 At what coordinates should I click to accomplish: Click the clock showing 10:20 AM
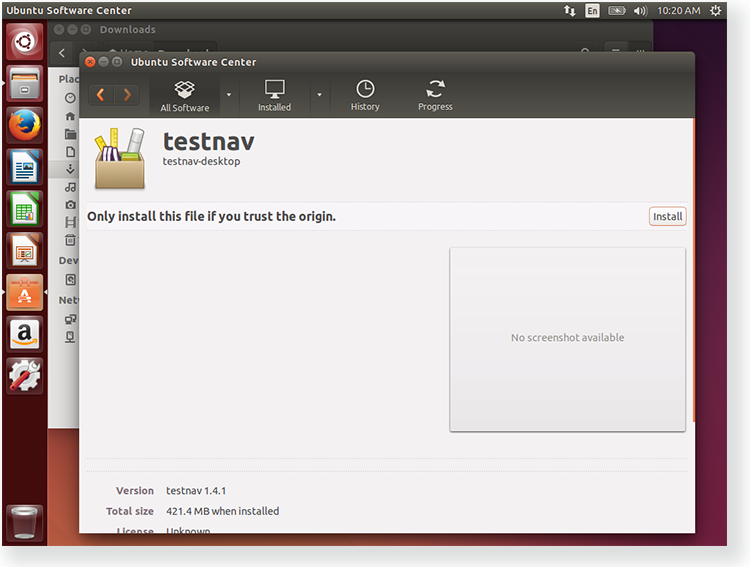679,10
